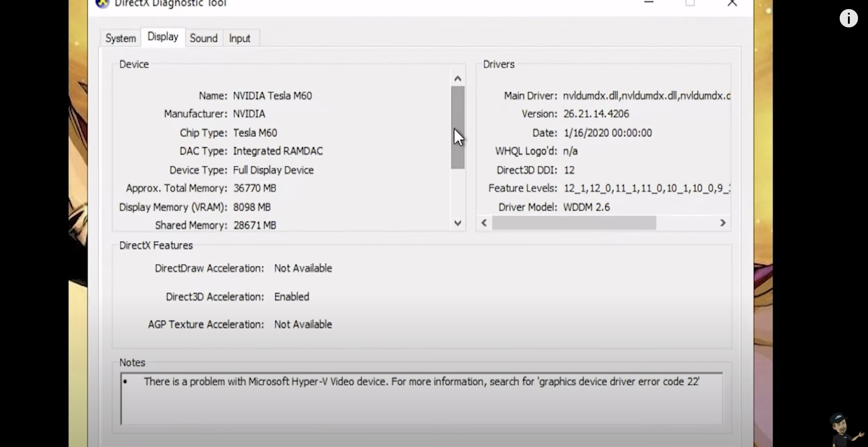Click the Device panel scroll down arrow

click(x=458, y=223)
